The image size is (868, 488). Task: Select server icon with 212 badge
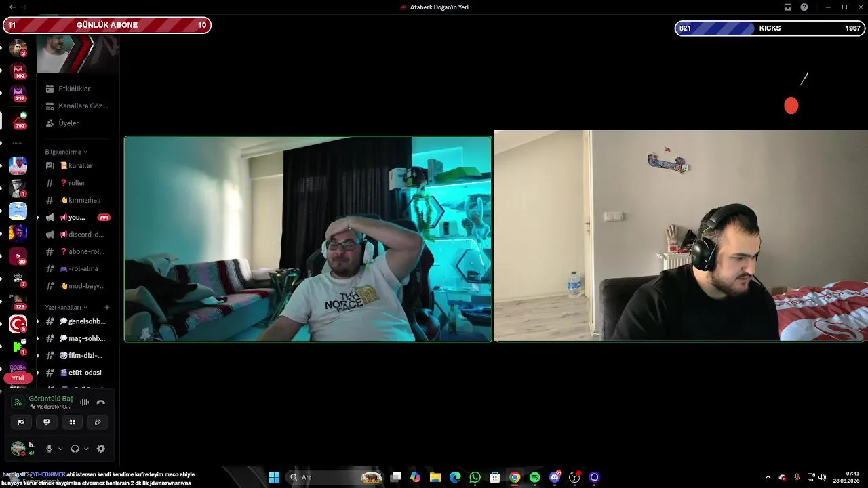pos(18,93)
